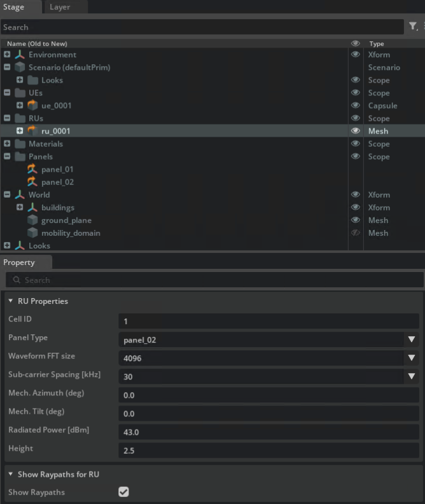Hide the Environment prim via eye icon
The image size is (425, 504).
click(356, 55)
